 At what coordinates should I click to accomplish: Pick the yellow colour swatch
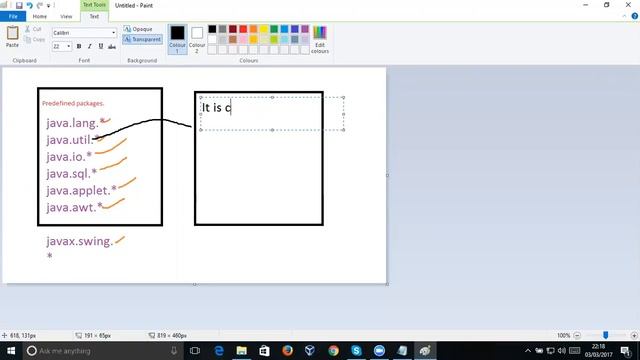click(x=264, y=29)
